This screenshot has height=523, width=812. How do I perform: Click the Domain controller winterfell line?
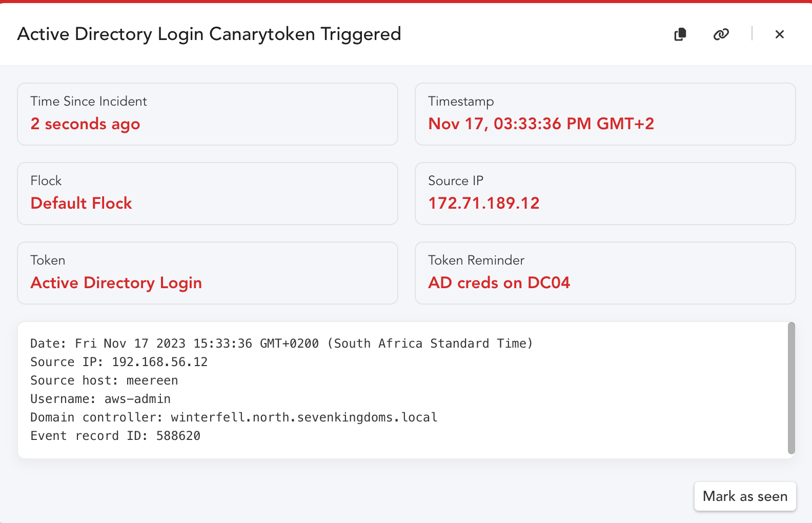(x=234, y=417)
